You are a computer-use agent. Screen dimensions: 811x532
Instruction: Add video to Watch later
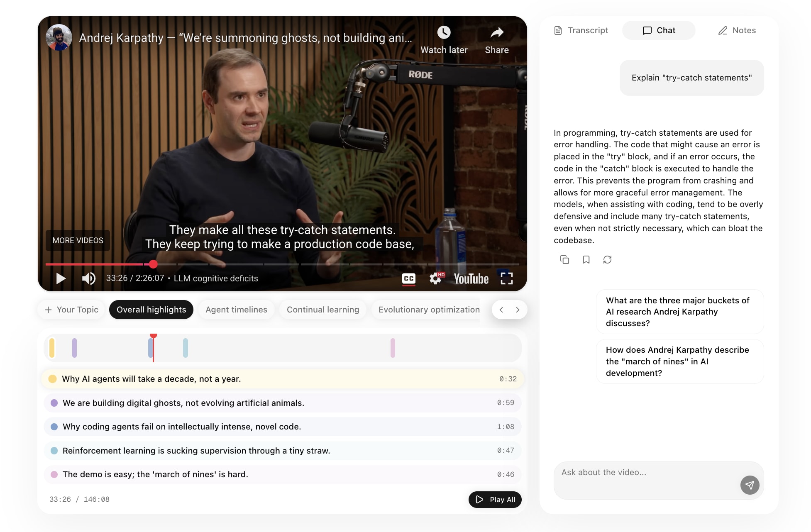pyautogui.click(x=444, y=33)
